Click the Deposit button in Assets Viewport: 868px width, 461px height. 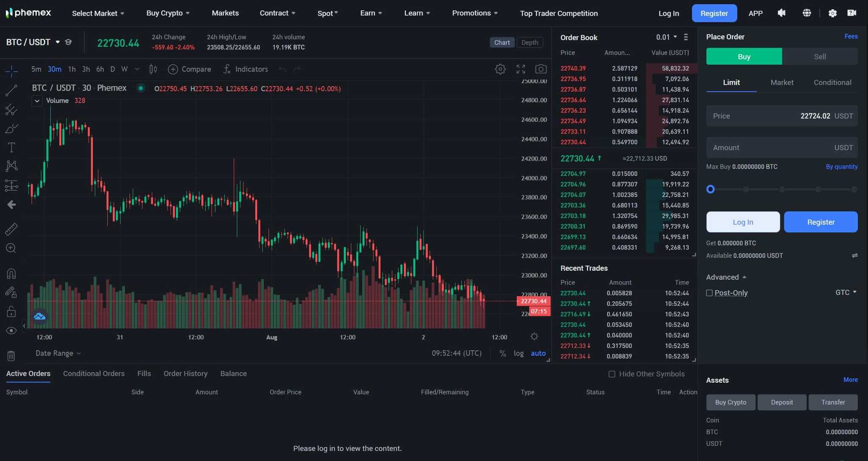pyautogui.click(x=782, y=402)
